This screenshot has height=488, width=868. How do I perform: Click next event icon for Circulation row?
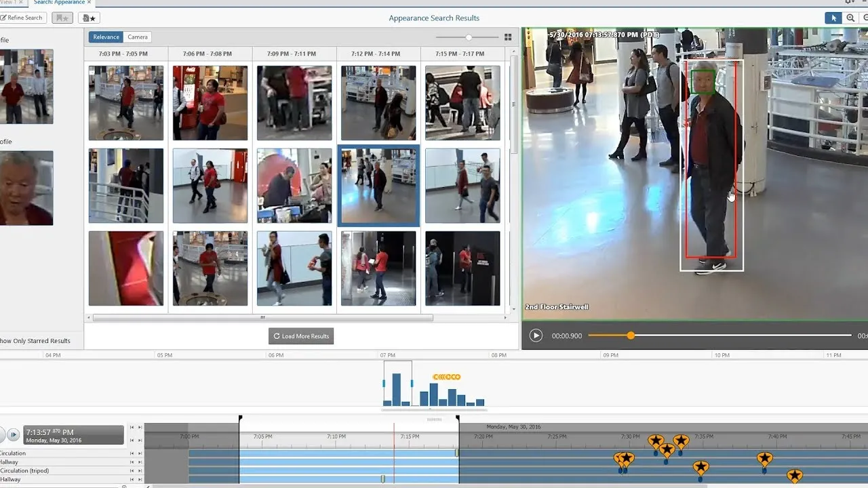(140, 453)
